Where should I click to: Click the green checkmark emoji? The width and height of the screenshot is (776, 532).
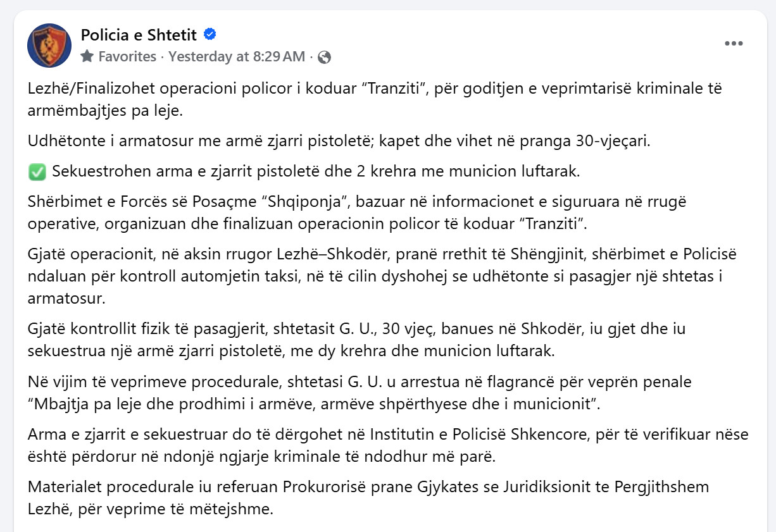pos(37,171)
